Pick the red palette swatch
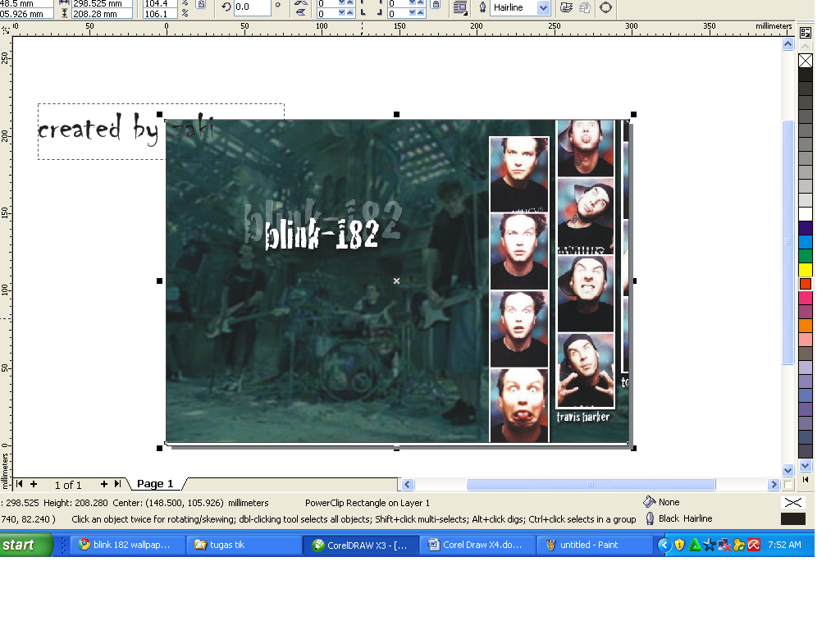 806,284
